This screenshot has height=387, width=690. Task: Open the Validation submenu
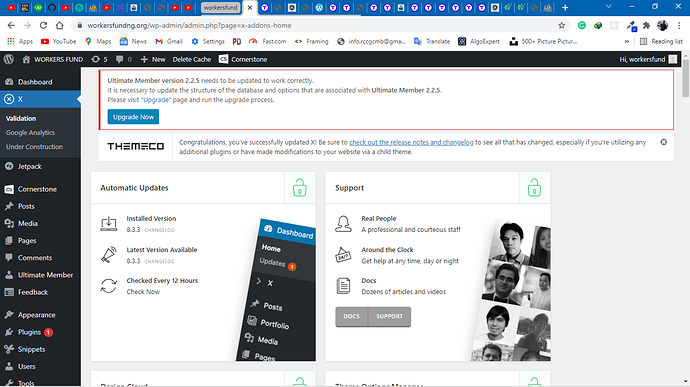pos(21,118)
